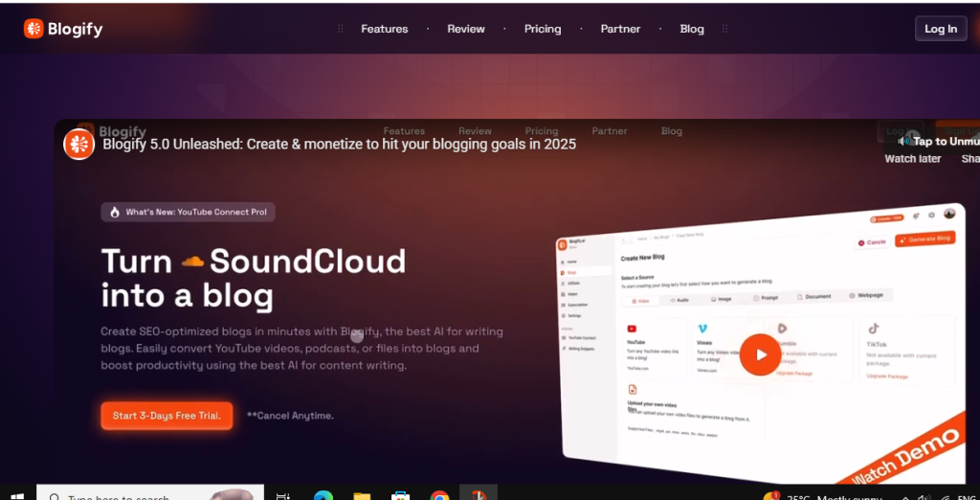Click the Blogify logo in the header
Image resolution: width=980 pixels, height=500 pixels.
point(63,29)
